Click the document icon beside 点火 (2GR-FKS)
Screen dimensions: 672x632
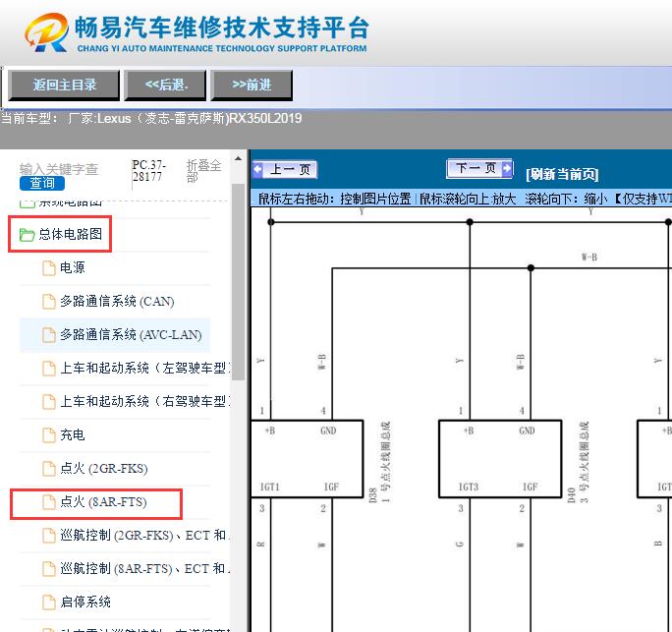point(49,469)
